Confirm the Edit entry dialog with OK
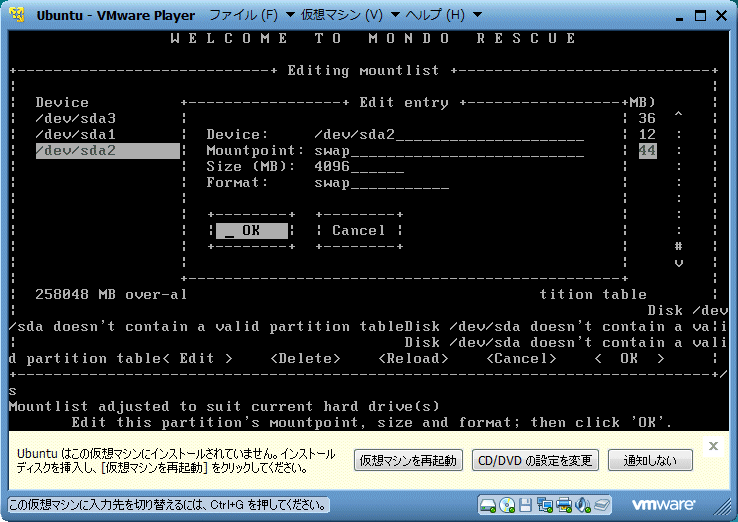 point(252,230)
